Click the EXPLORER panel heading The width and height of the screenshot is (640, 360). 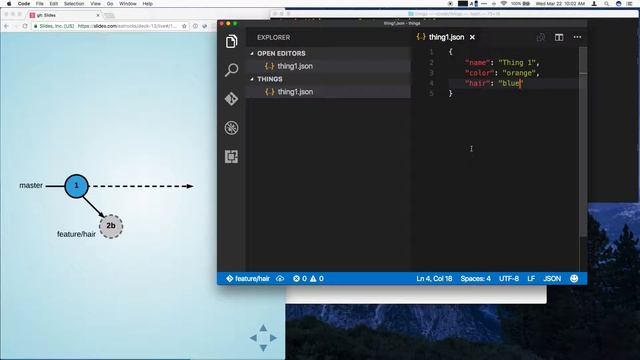click(x=273, y=38)
